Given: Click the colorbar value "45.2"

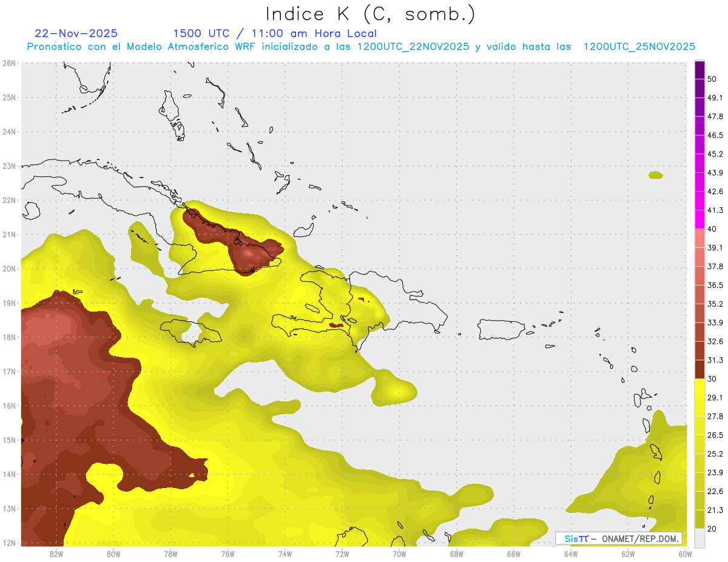Looking at the screenshot, I should point(715,154).
